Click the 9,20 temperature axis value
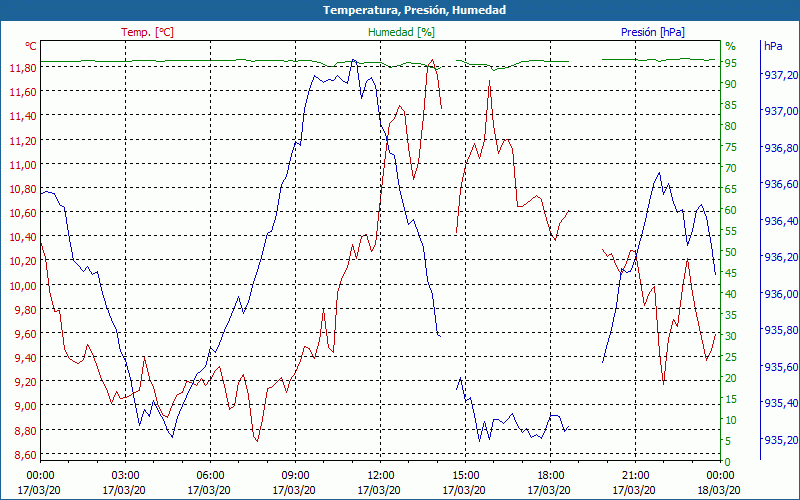 coord(25,382)
